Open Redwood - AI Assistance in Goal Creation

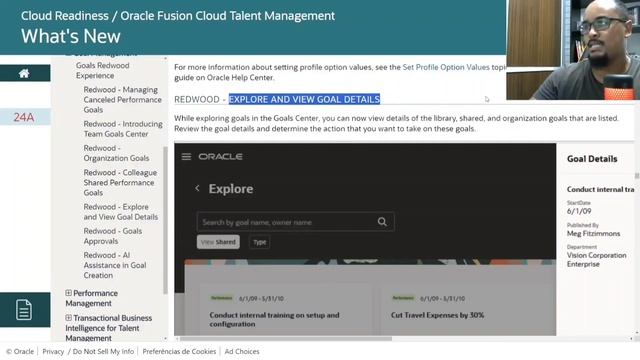coord(115,265)
